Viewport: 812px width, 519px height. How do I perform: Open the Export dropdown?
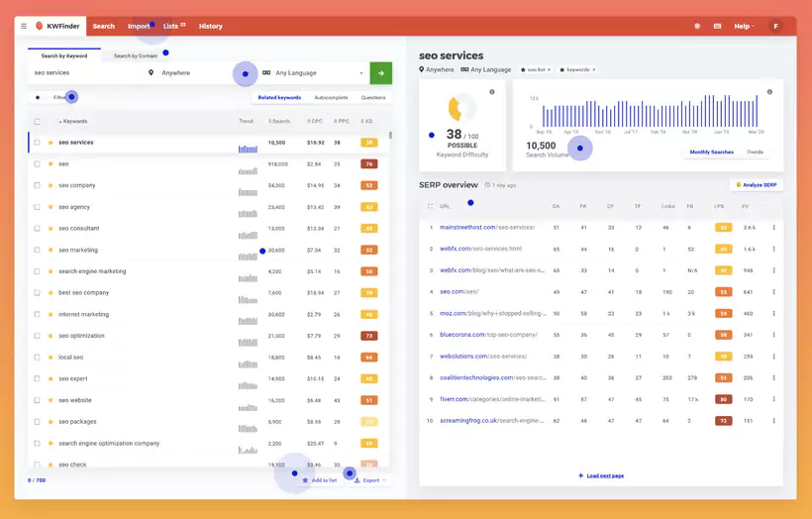pos(370,480)
